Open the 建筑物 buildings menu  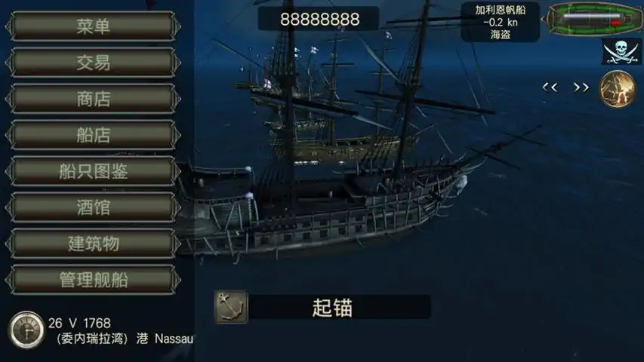point(93,244)
